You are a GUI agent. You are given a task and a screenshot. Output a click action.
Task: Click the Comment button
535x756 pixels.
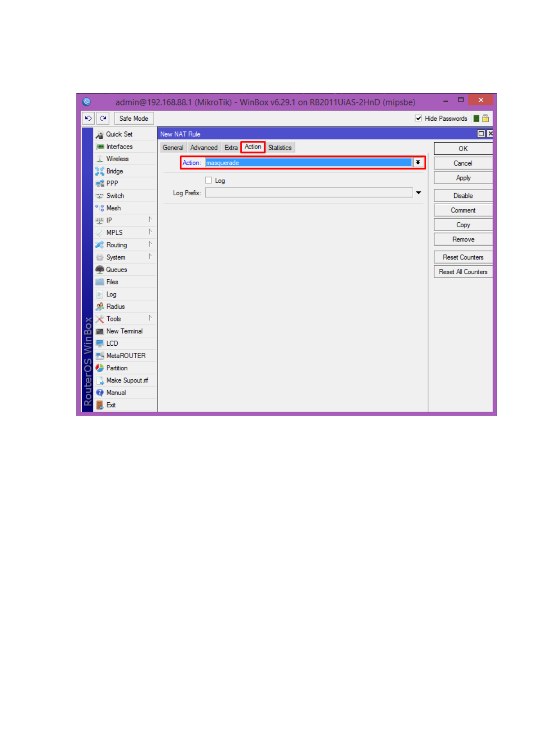[x=463, y=210]
